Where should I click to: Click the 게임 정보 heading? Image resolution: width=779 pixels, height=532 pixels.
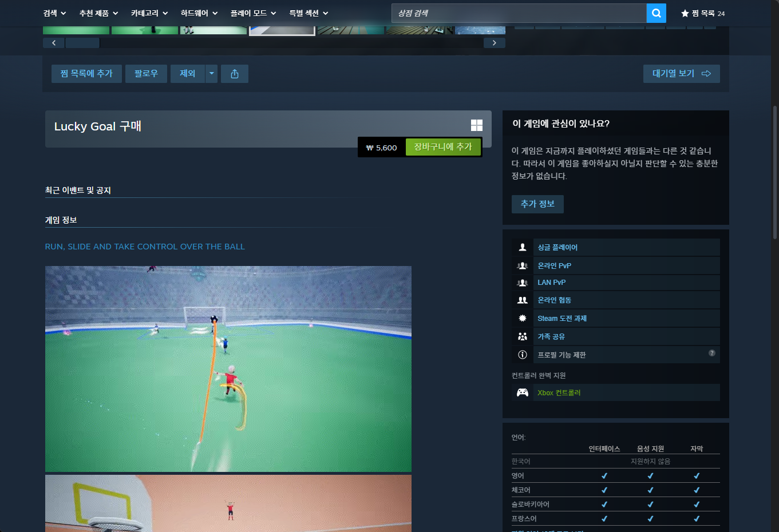(x=61, y=220)
